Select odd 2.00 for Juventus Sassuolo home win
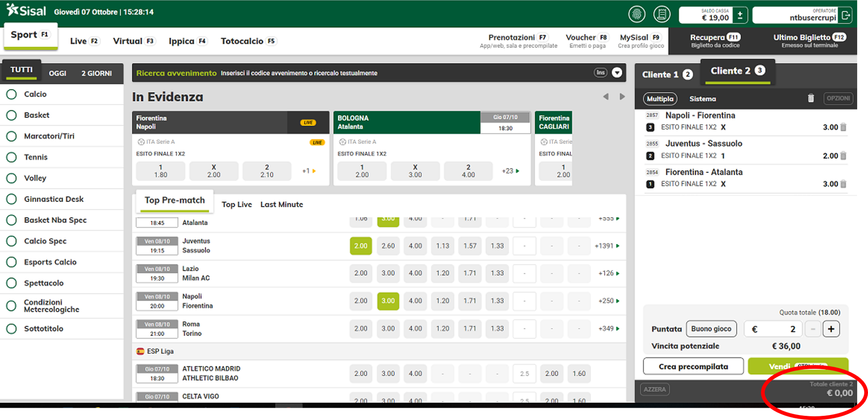This screenshot has width=868, height=420. pyautogui.click(x=361, y=246)
